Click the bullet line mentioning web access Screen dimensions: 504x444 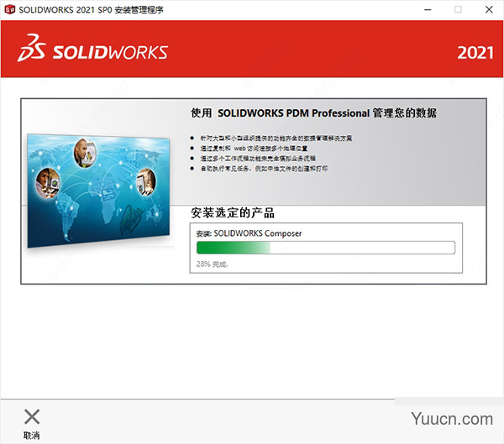254,148
